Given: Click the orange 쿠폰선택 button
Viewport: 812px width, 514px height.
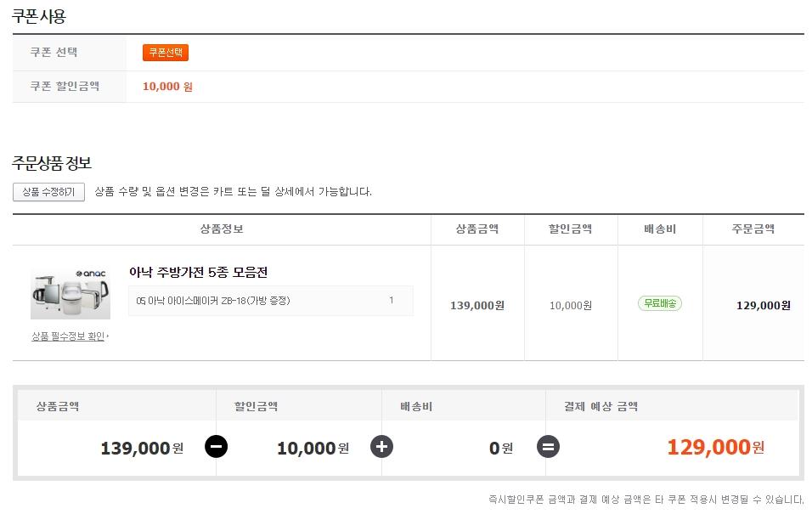Looking at the screenshot, I should [165, 53].
